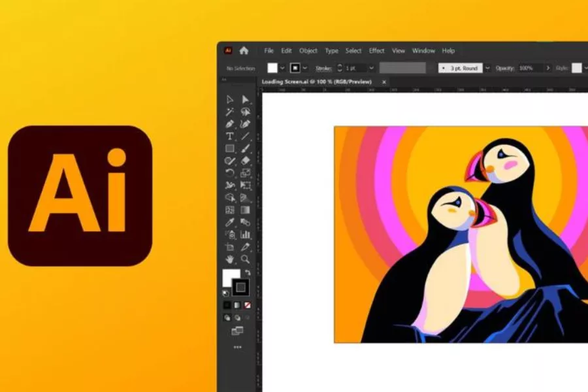Open the Effect menu
588x392 pixels.
(376, 51)
